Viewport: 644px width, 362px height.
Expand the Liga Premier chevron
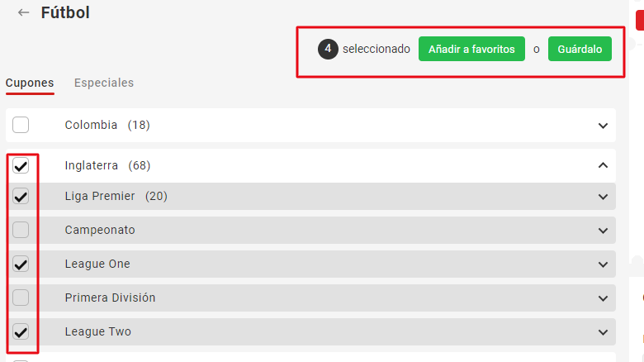tap(603, 196)
